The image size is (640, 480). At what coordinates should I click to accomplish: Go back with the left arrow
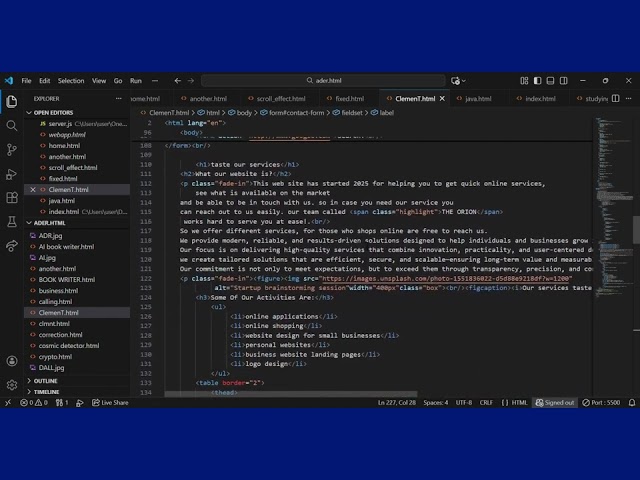(178, 81)
